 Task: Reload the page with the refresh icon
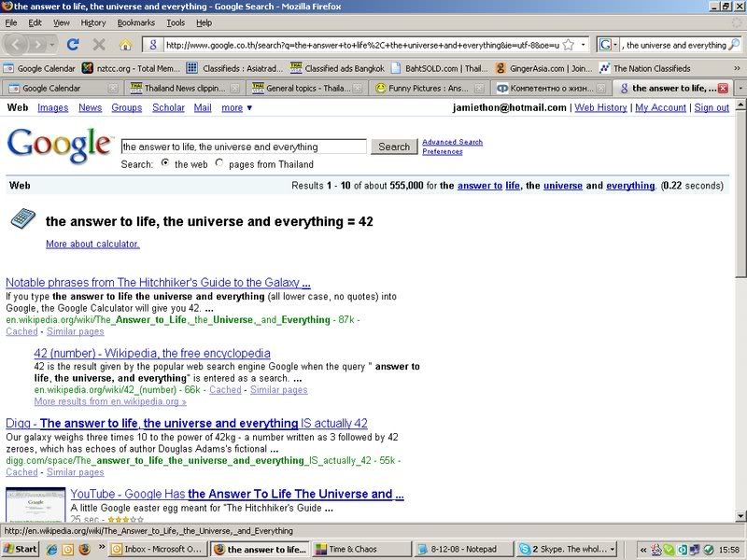point(73,45)
